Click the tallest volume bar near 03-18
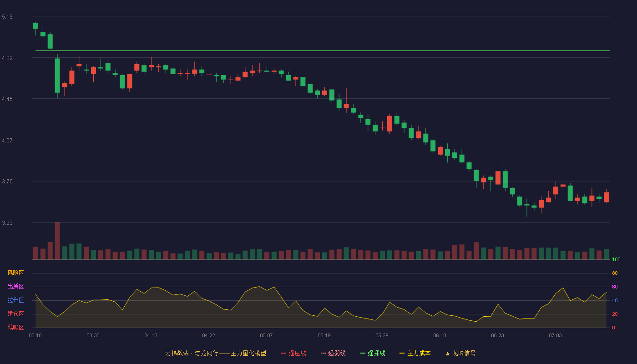The width and height of the screenshot is (637, 364). coord(57,241)
